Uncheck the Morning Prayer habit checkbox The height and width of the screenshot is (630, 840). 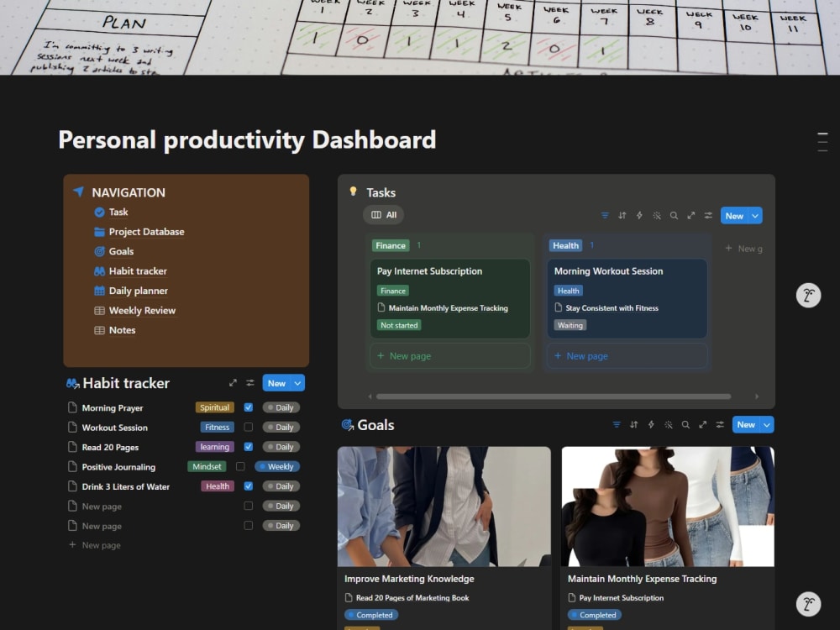(x=248, y=407)
